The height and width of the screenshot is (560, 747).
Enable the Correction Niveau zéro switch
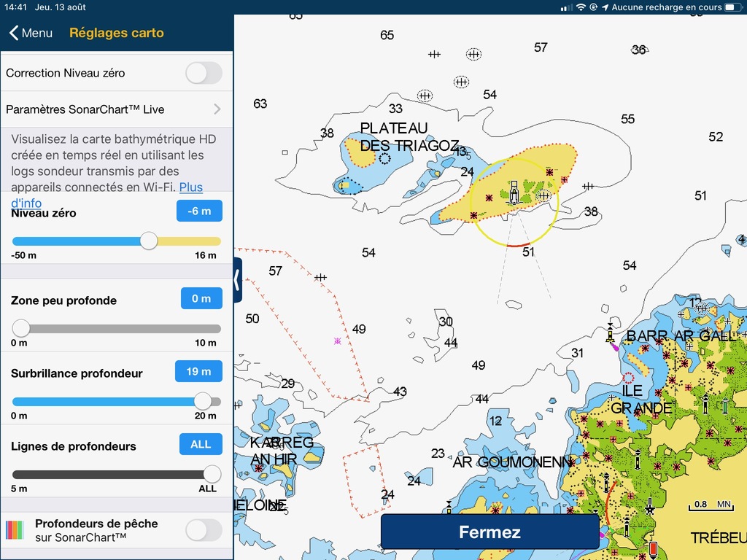pyautogui.click(x=204, y=74)
